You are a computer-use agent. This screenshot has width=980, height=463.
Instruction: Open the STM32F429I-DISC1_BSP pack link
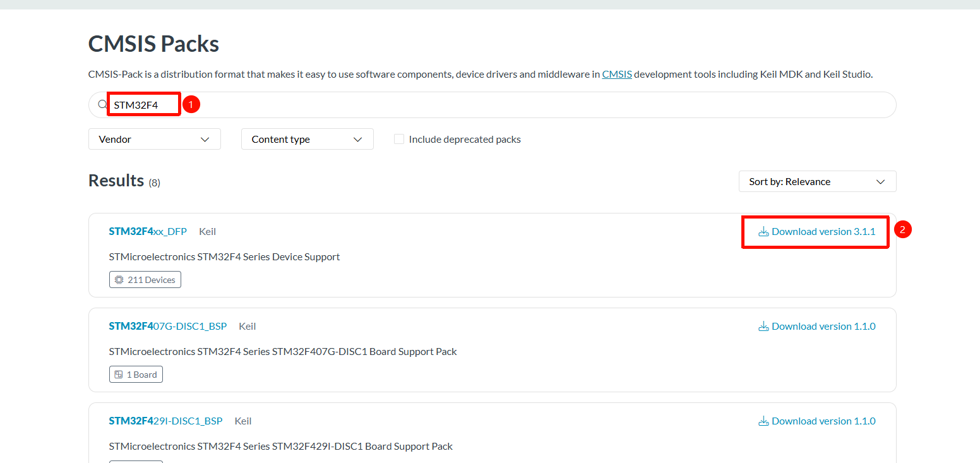coord(165,421)
